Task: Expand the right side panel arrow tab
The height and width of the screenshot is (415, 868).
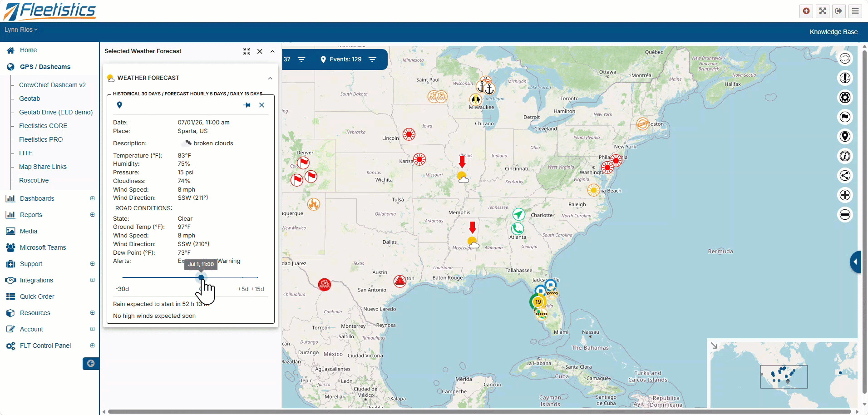Action: (855, 262)
